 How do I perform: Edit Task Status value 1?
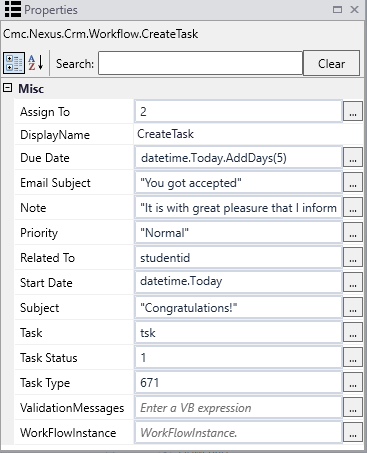238,358
